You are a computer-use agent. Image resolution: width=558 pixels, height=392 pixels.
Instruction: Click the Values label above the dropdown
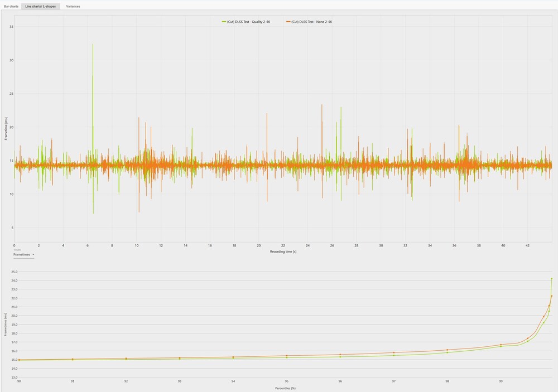17,249
